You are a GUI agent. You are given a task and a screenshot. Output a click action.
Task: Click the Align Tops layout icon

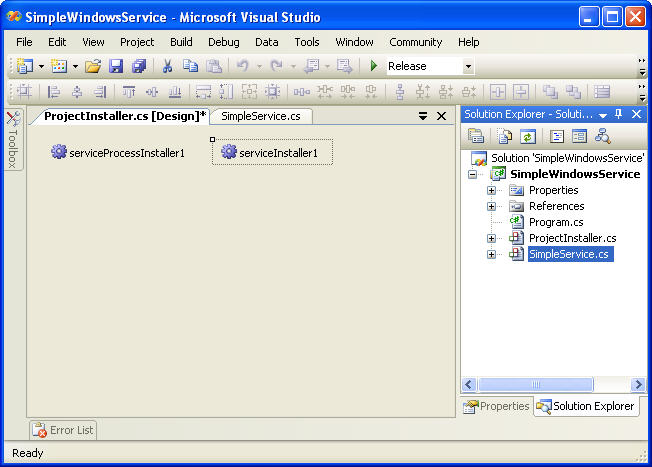(x=128, y=91)
